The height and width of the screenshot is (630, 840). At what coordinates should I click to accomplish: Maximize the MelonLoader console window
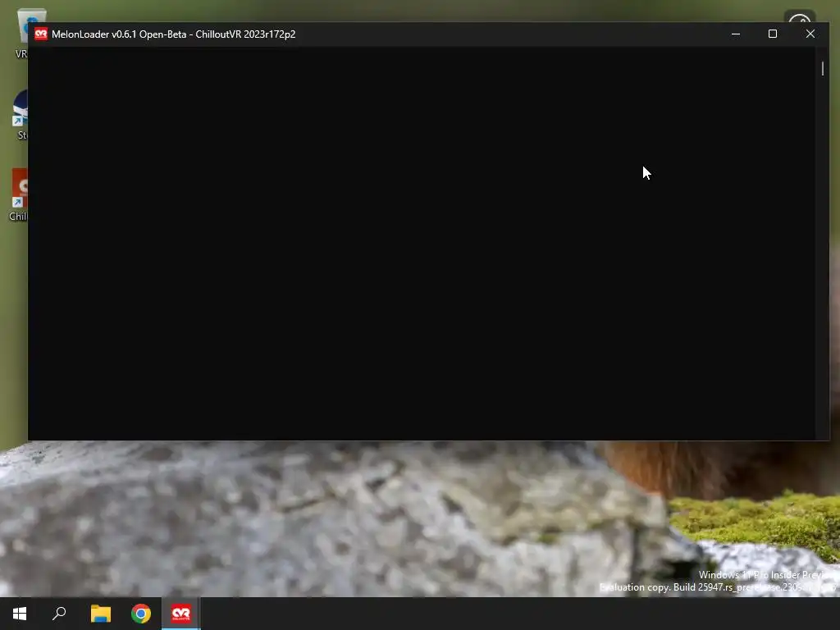click(x=773, y=34)
